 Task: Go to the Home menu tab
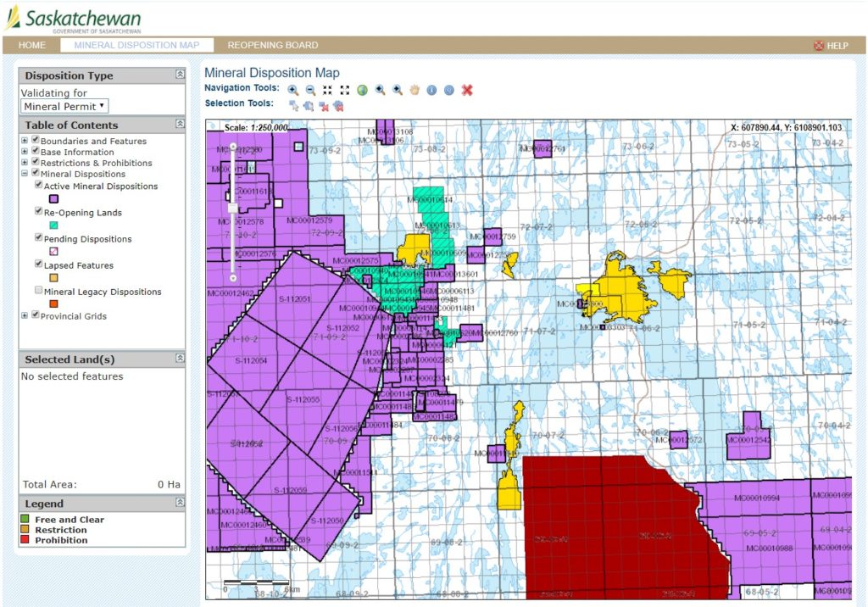tap(31, 45)
